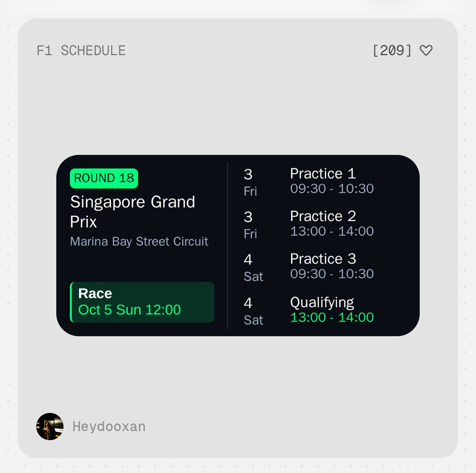Viewport: 476px width, 473px height.
Task: Click the 4 Sat date next to Qualifying
Action: point(253,311)
